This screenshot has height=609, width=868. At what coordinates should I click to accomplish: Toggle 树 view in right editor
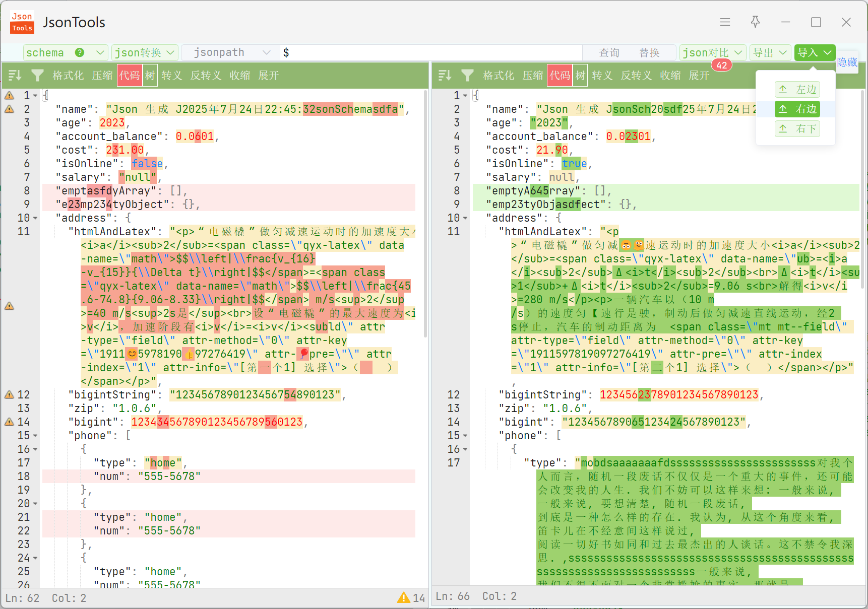[580, 76]
